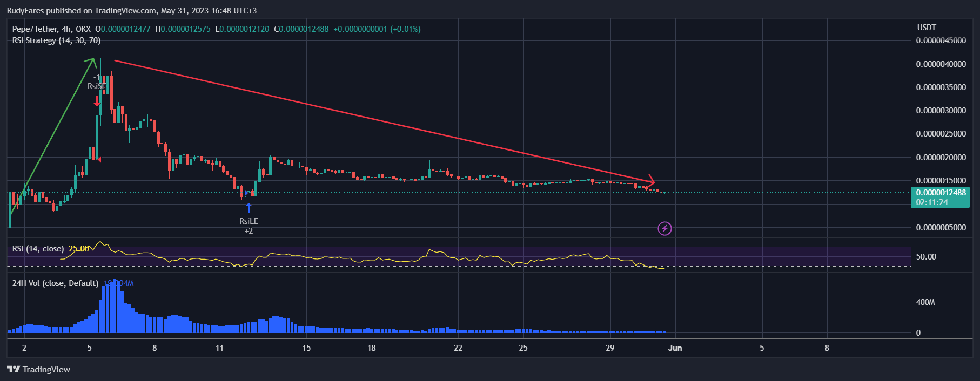Click the 50.00 RSI scale label
Viewport: 980px width, 381px height.
click(x=925, y=257)
